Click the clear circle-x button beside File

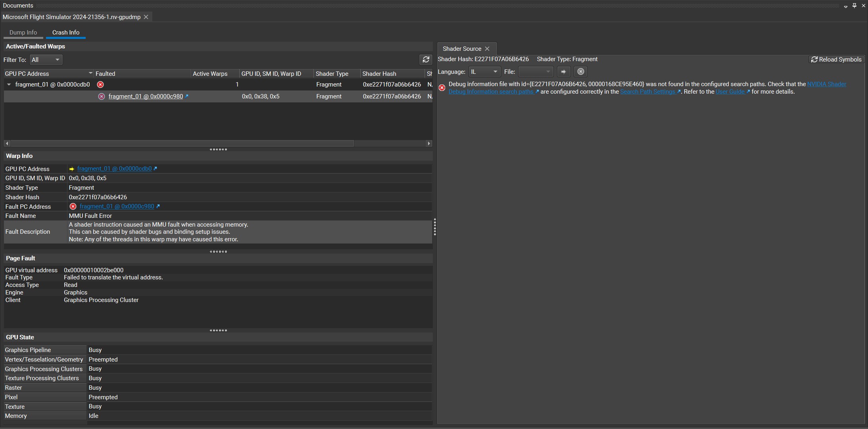(x=580, y=71)
